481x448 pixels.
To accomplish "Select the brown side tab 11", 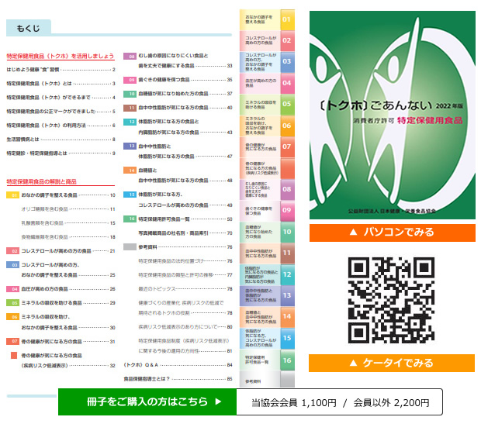I will [267, 253].
